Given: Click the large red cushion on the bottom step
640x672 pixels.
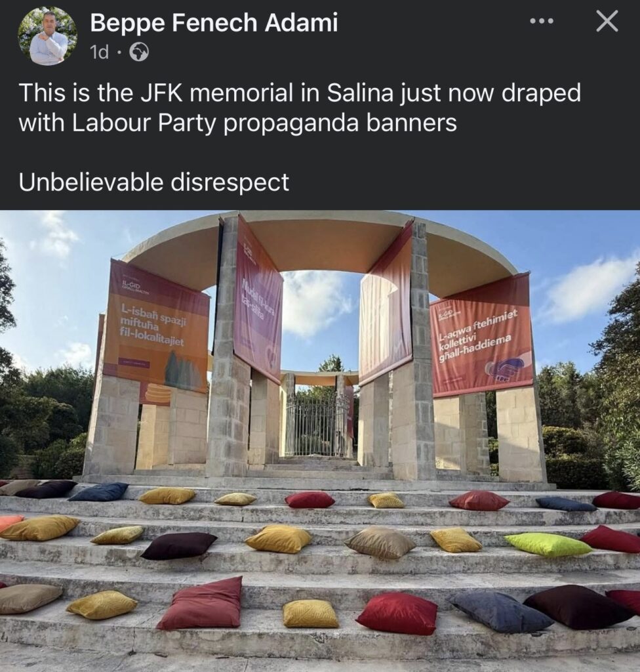Looking at the screenshot, I should pyautogui.click(x=397, y=614).
